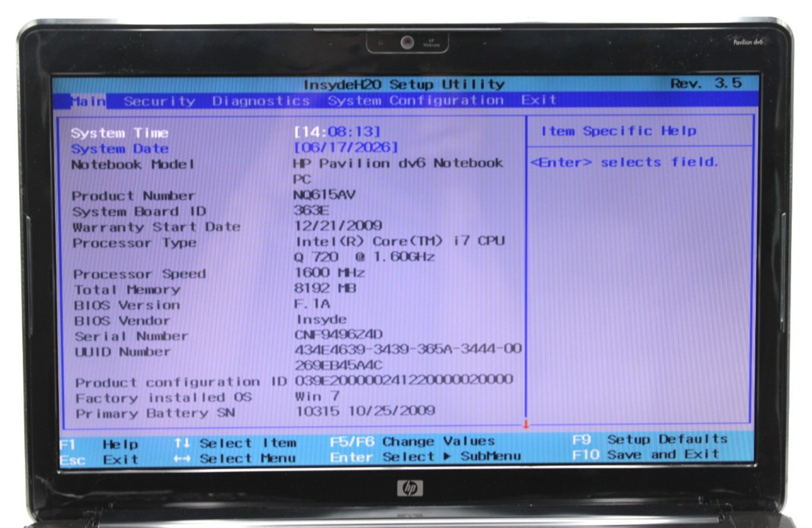Click the Insyde vendor value
Screen dimensions: 812x528
point(322,319)
